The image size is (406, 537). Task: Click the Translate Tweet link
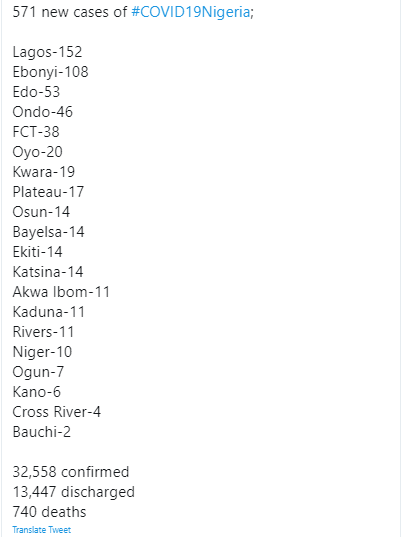(x=41, y=530)
